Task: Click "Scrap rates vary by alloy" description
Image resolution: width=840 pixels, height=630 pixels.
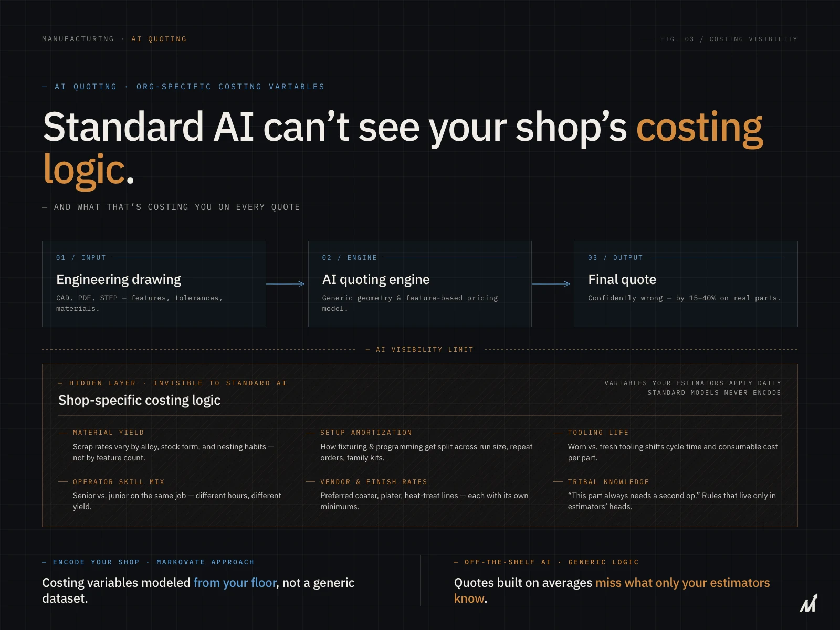Action: click(x=173, y=453)
